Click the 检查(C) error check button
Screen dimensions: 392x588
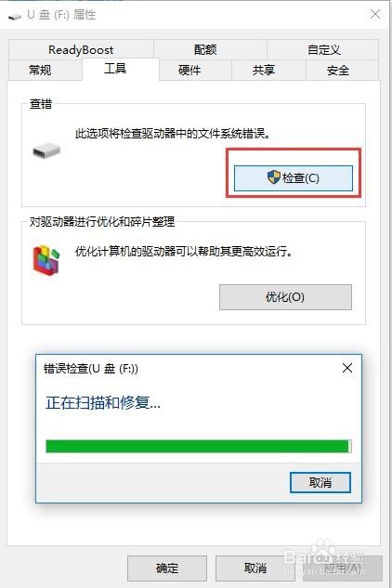[x=293, y=178]
